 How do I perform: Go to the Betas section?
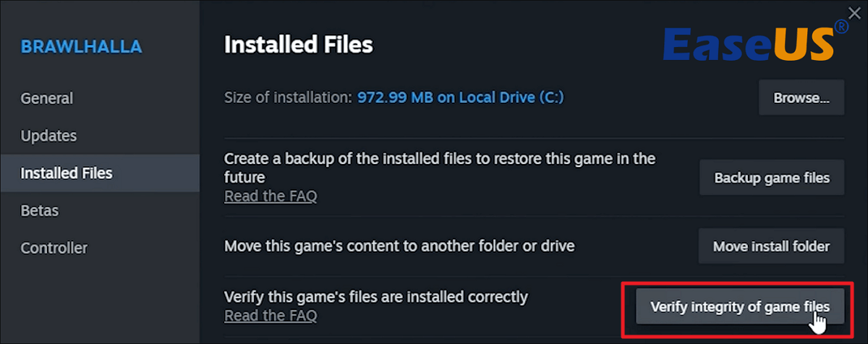pyautogui.click(x=40, y=211)
